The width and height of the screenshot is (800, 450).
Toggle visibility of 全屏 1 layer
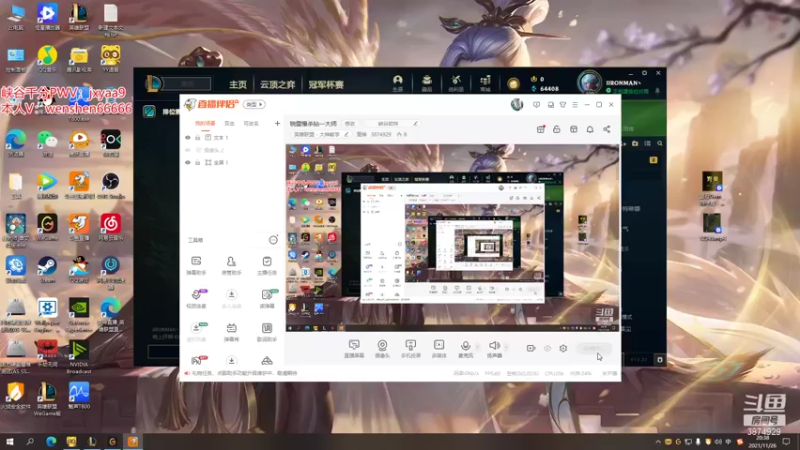coord(188,162)
